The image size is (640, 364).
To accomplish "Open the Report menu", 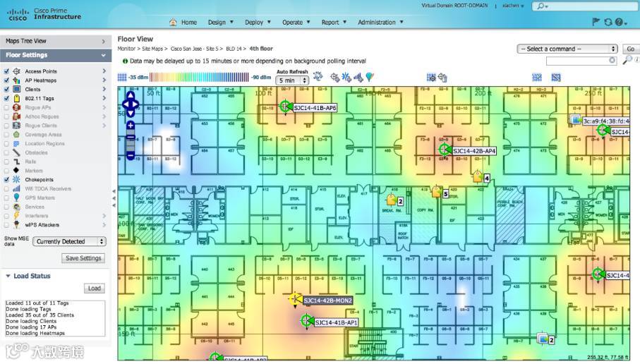I will (x=334, y=22).
